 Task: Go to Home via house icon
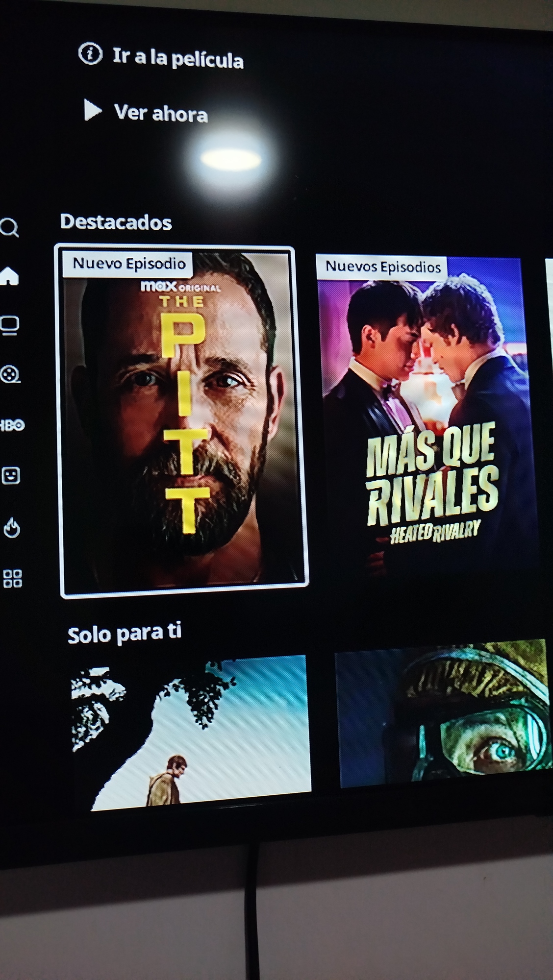tap(9, 276)
